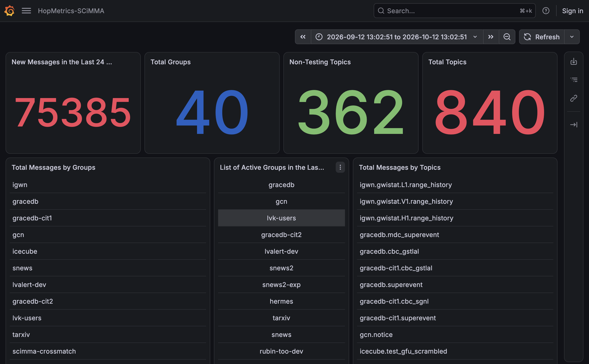Click the Total Groups panel title
This screenshot has height=364, width=589.
(170, 62)
